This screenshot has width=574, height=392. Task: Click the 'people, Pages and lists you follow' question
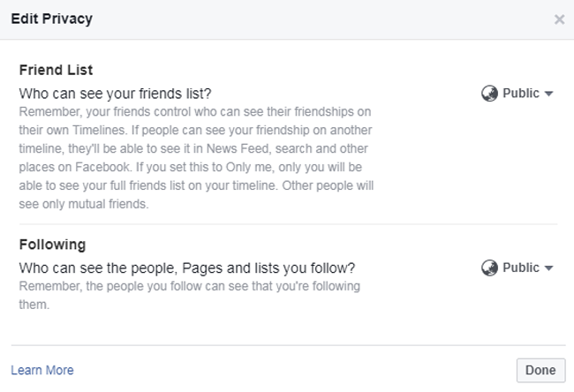187,268
